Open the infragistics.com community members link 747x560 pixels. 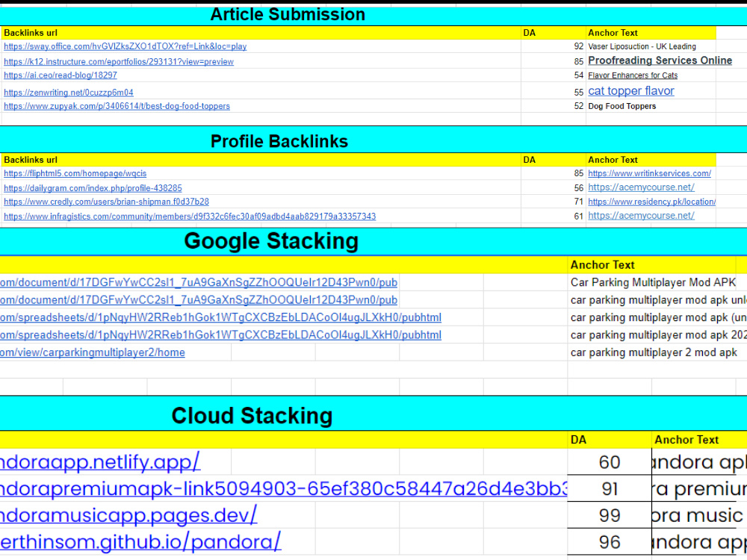[x=190, y=217]
